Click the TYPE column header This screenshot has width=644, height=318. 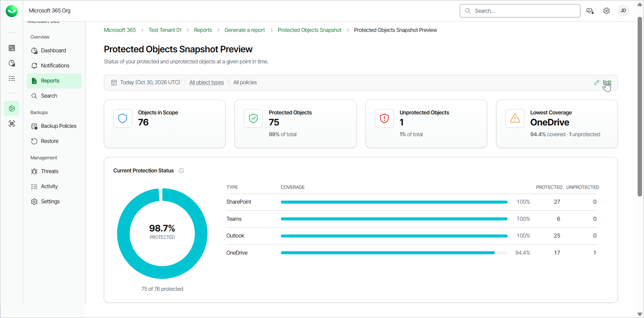click(232, 187)
